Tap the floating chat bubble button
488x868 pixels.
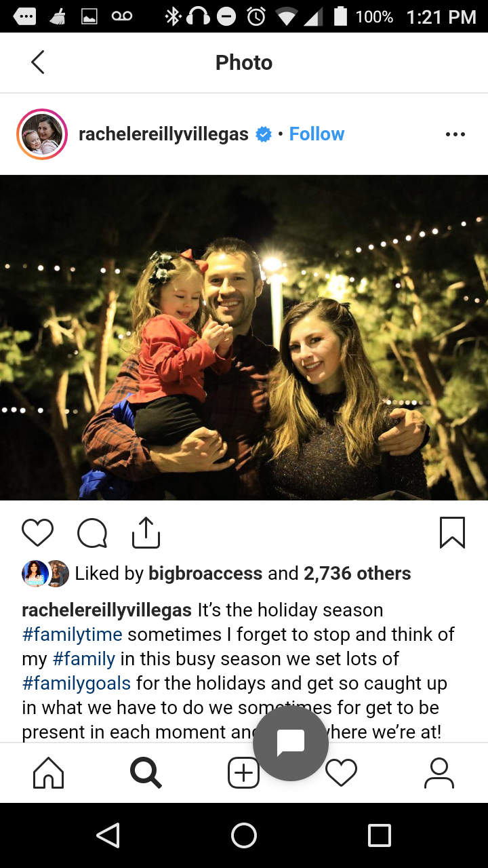291,743
